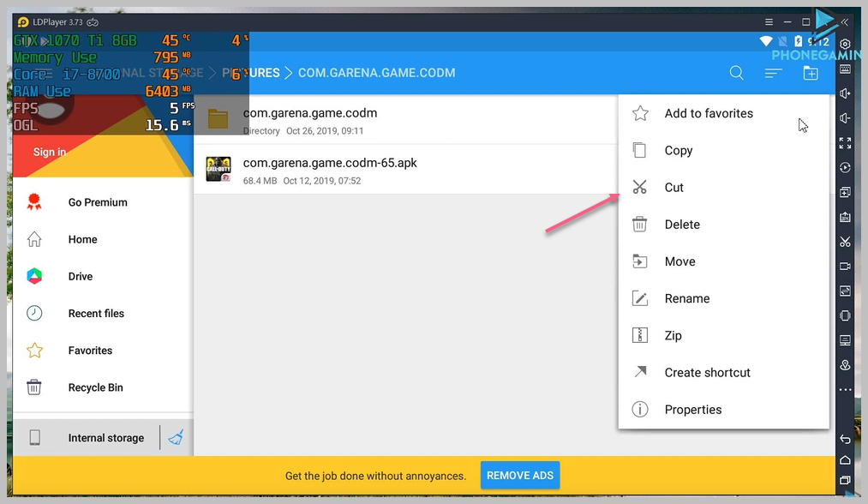This screenshot has height=504, width=868.
Task: Open Go Premium in the side drawer
Action: click(103, 202)
